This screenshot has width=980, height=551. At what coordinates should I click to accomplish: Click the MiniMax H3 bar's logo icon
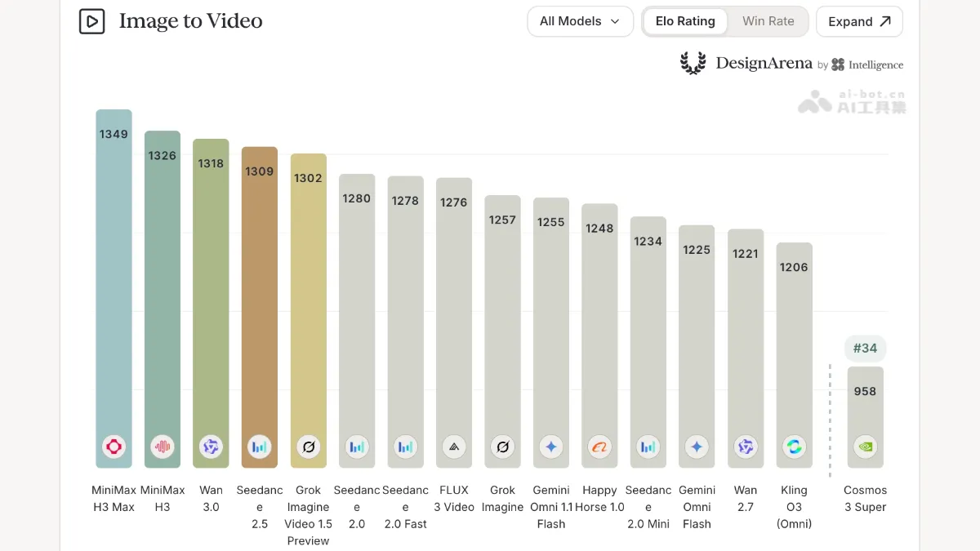pyautogui.click(x=163, y=447)
